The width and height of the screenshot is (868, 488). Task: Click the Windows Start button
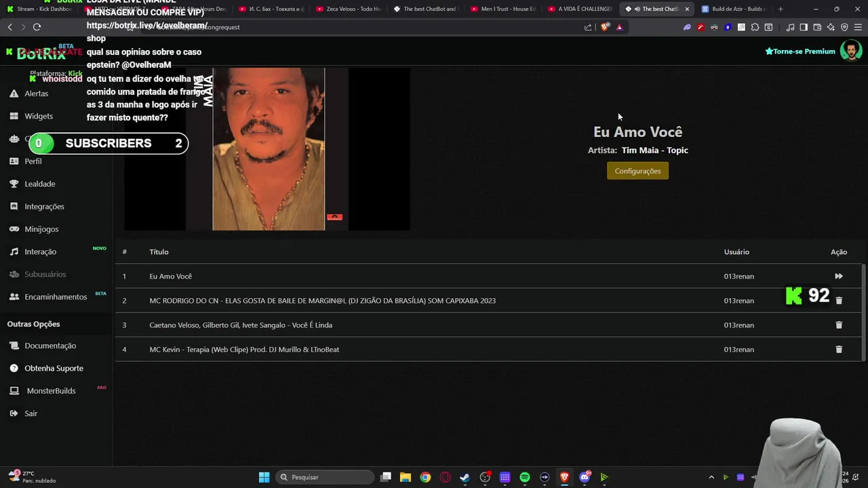(264, 477)
